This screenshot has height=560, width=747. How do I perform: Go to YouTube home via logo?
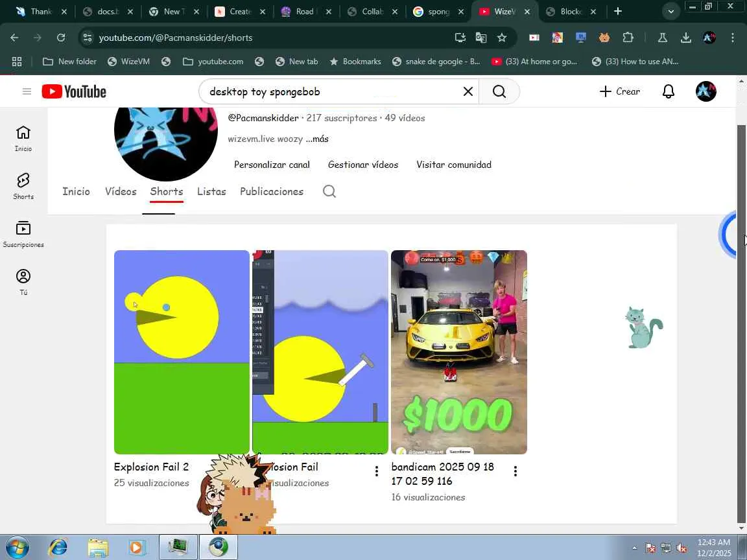tap(74, 91)
